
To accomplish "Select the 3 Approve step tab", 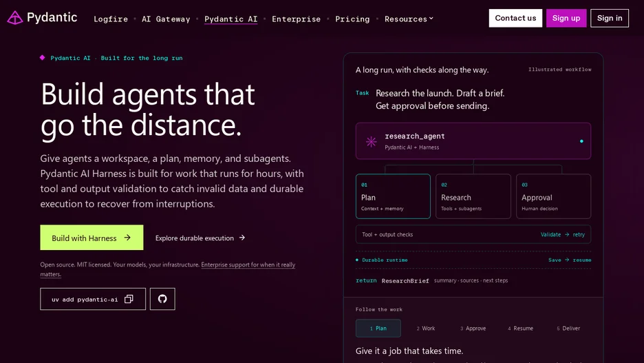I will 473,328.
